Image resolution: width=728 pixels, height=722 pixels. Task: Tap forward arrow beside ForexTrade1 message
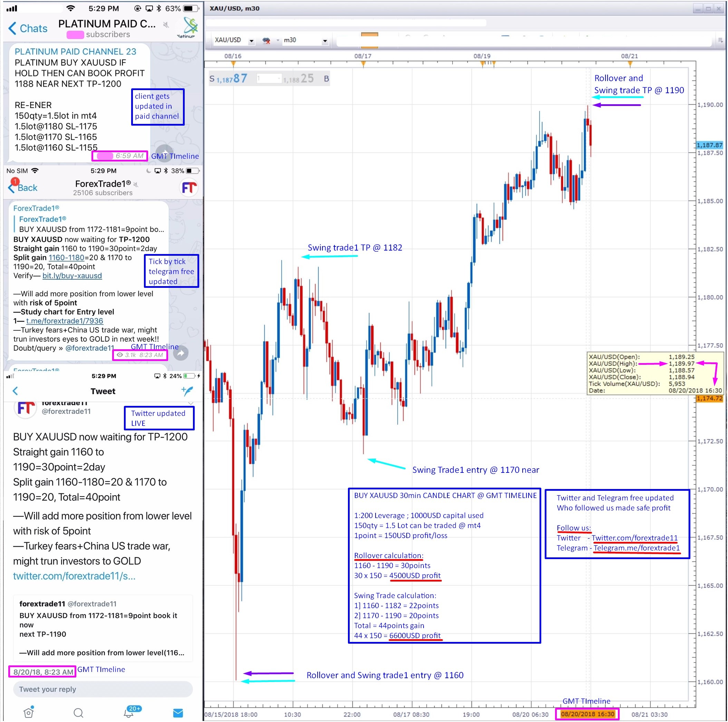181,353
